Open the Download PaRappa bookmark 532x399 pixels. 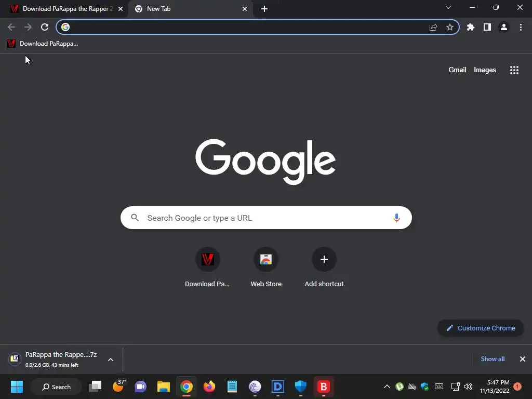click(43, 44)
